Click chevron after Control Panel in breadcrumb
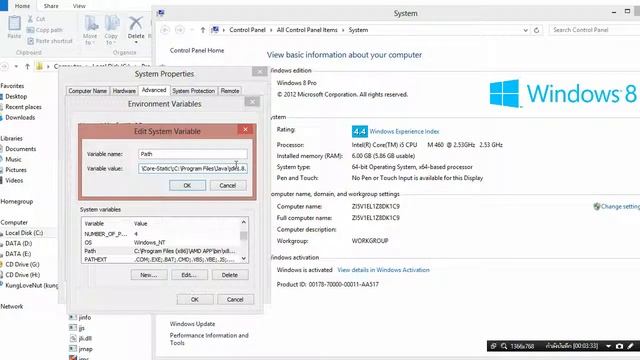Screen dimensions: 640x360 [271, 30]
